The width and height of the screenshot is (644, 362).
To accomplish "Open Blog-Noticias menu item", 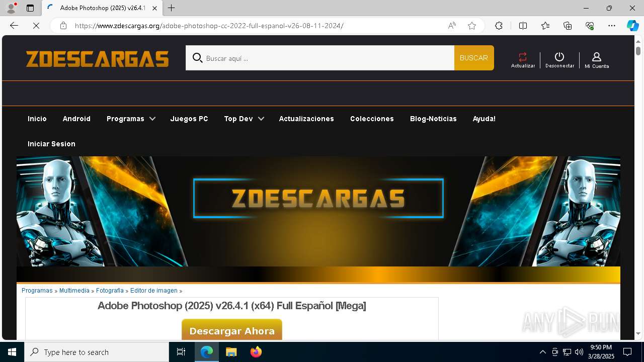I will (x=433, y=119).
